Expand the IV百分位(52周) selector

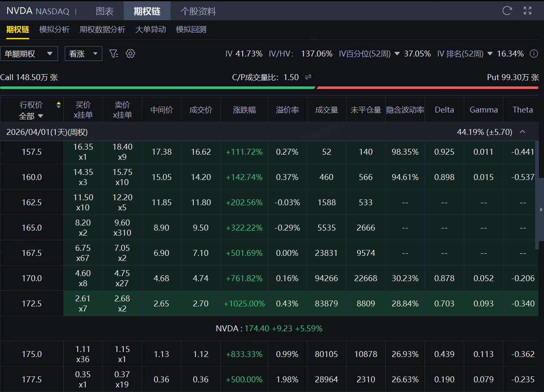397,54
